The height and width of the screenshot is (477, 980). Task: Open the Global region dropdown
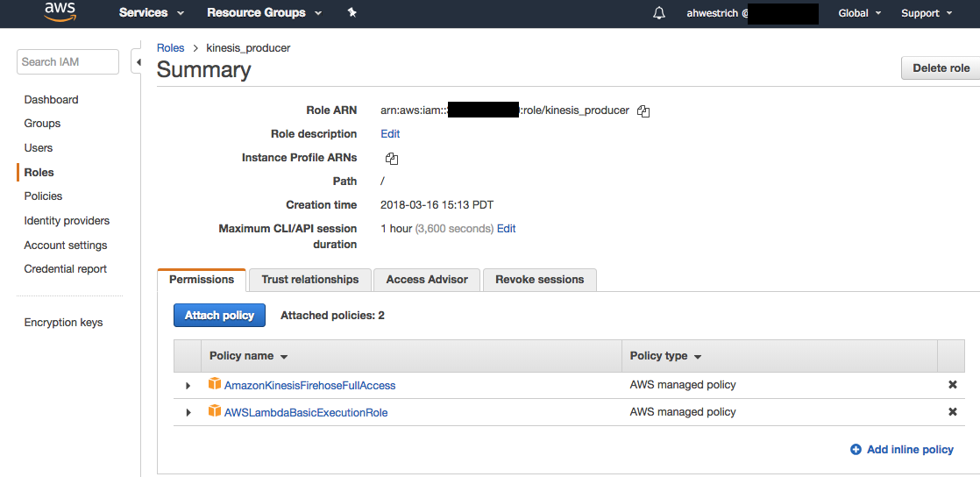858,13
